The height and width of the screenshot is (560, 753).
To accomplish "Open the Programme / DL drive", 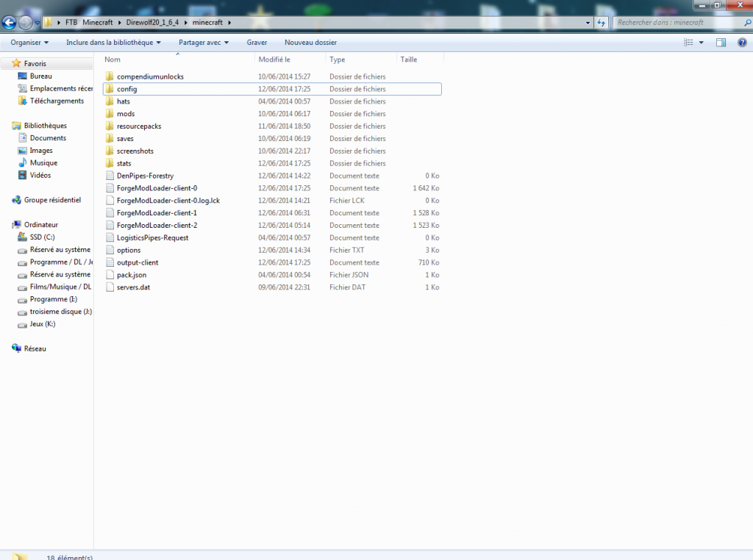I will (61, 262).
